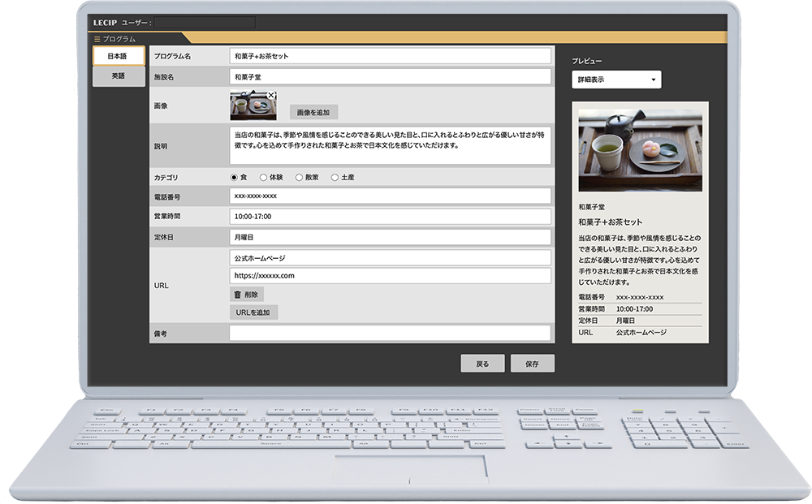Click the https://xxxxxx.com URL field

pyautogui.click(x=390, y=275)
